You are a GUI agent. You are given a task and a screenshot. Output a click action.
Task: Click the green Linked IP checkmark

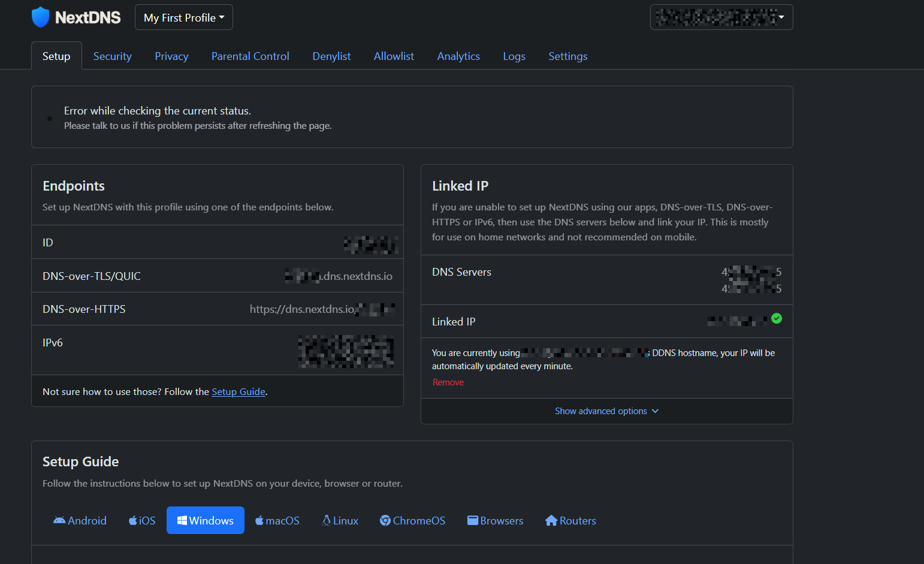click(777, 318)
